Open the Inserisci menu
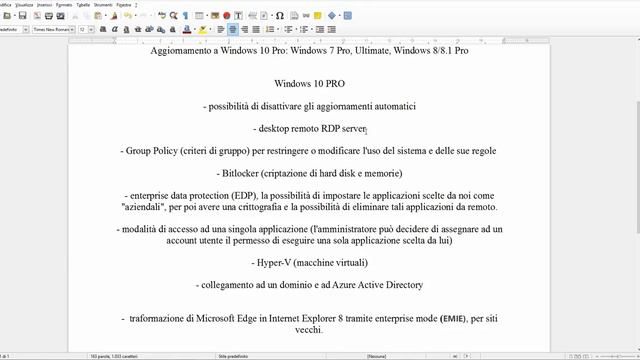 click(44, 5)
